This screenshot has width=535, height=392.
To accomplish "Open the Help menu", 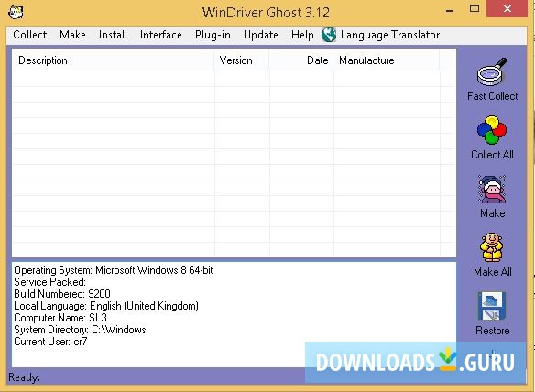I will coord(302,35).
